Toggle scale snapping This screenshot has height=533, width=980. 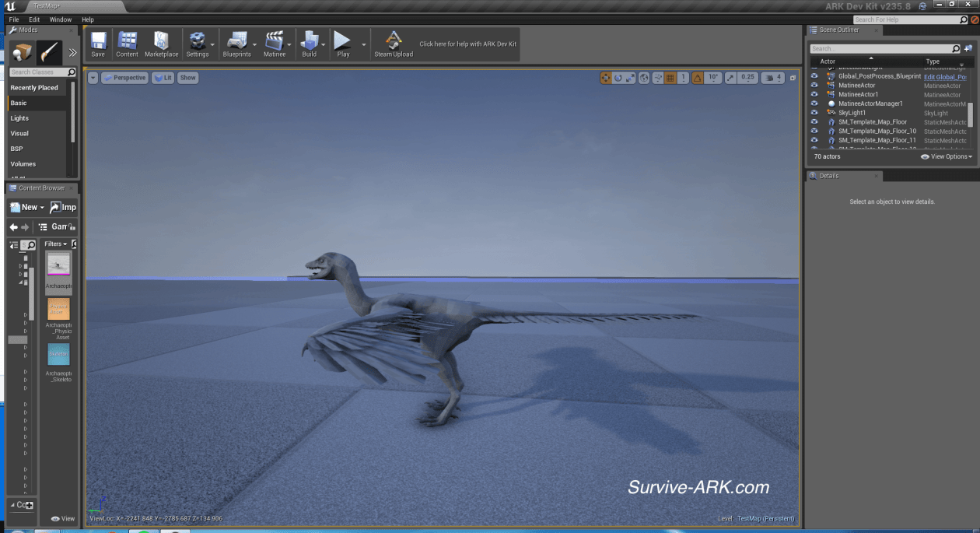(x=730, y=78)
